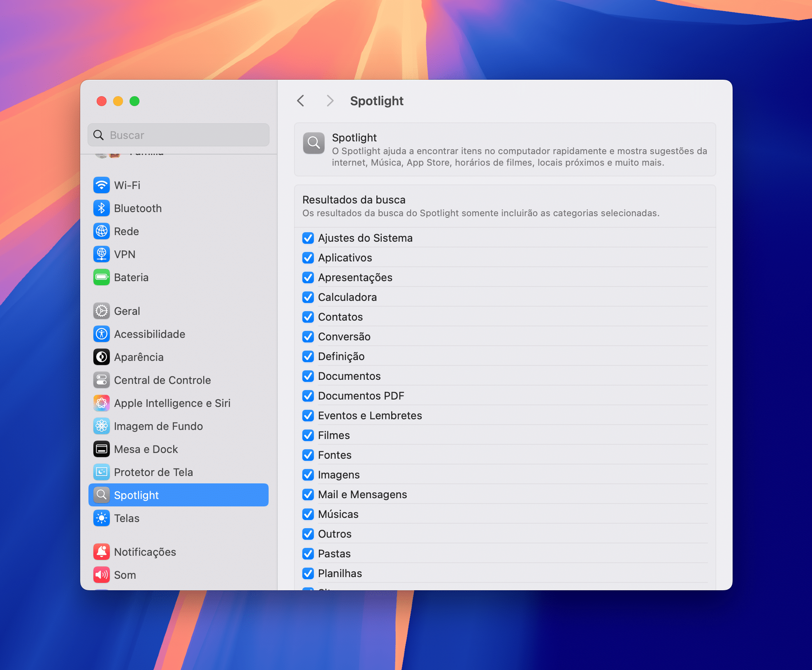The image size is (812, 670).
Task: Uncheck the Ajustes do Sistema checkbox
Action: tap(308, 238)
